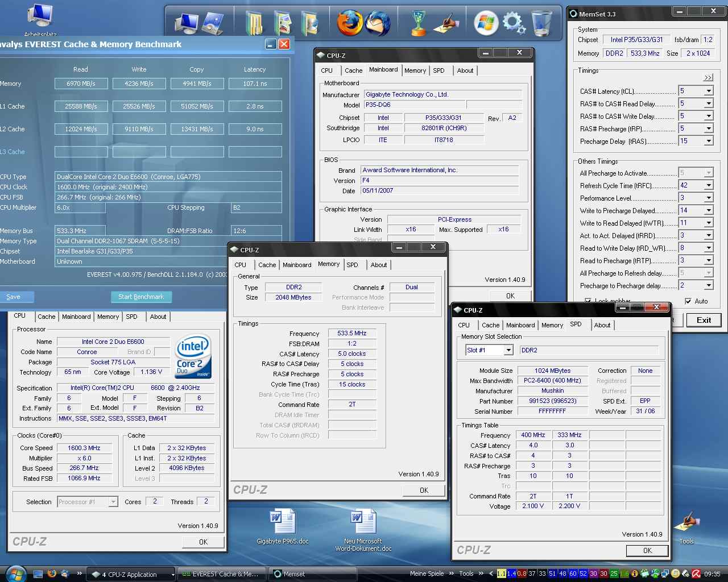Open Neu Microsoft Word-Dokument.doc on the desktop
The image size is (728, 582).
click(x=363, y=530)
